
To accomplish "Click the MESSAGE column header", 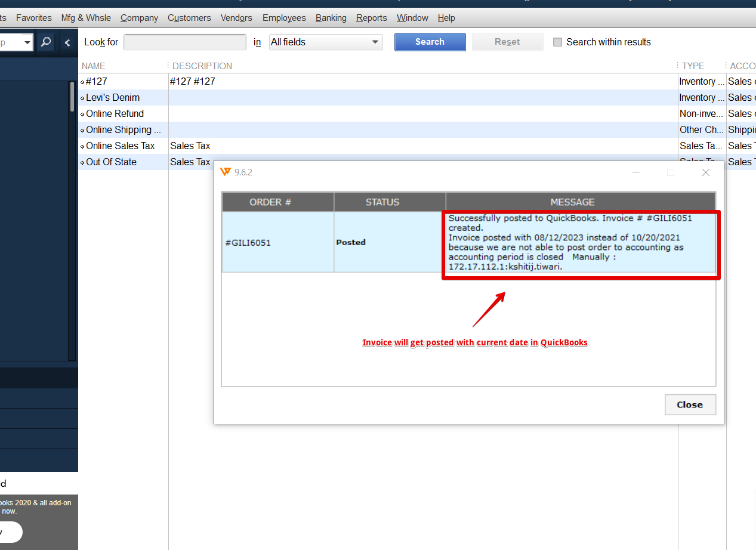I will click(581, 202).
